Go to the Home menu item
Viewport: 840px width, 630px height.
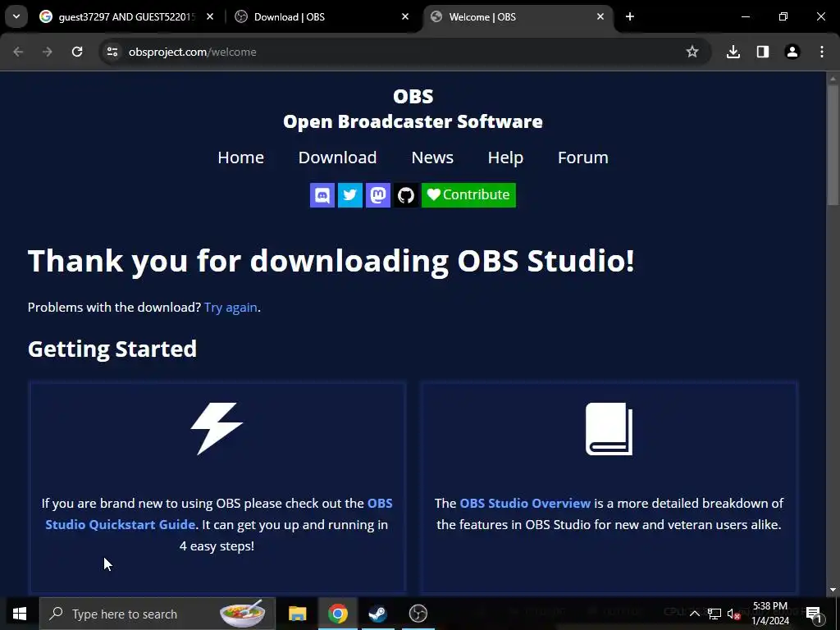coord(240,157)
